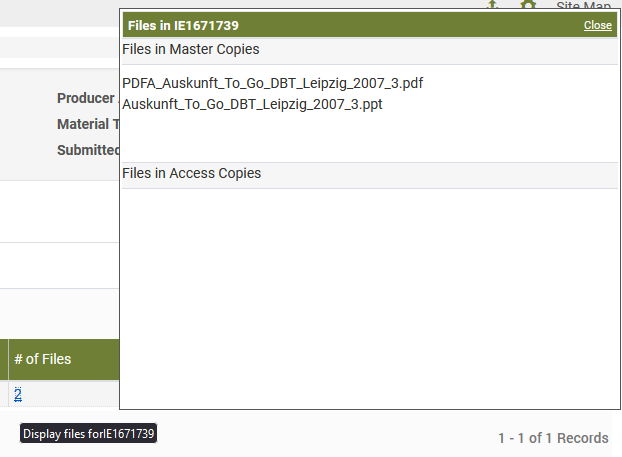The height and width of the screenshot is (457, 622).
Task: Open the settings gear icon
Action: coord(528,5)
